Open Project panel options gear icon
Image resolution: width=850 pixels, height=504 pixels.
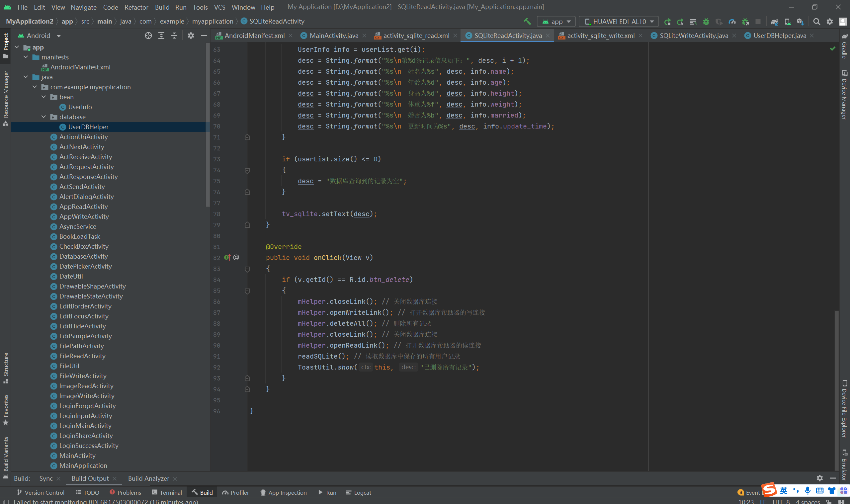(x=191, y=35)
